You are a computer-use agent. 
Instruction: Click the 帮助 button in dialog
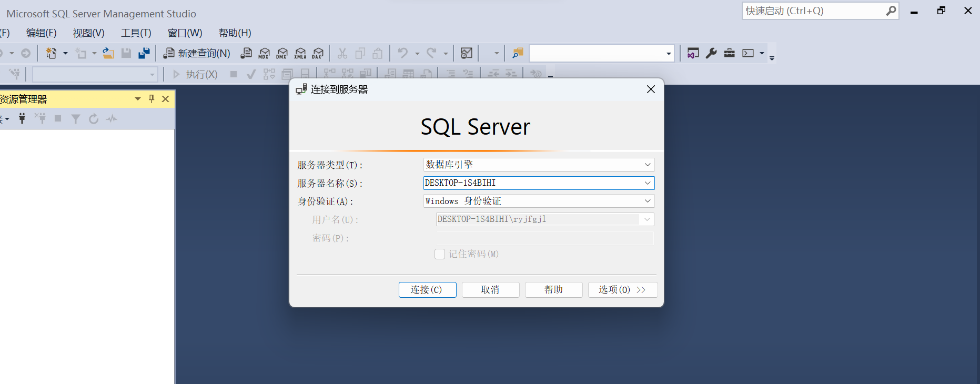(553, 290)
